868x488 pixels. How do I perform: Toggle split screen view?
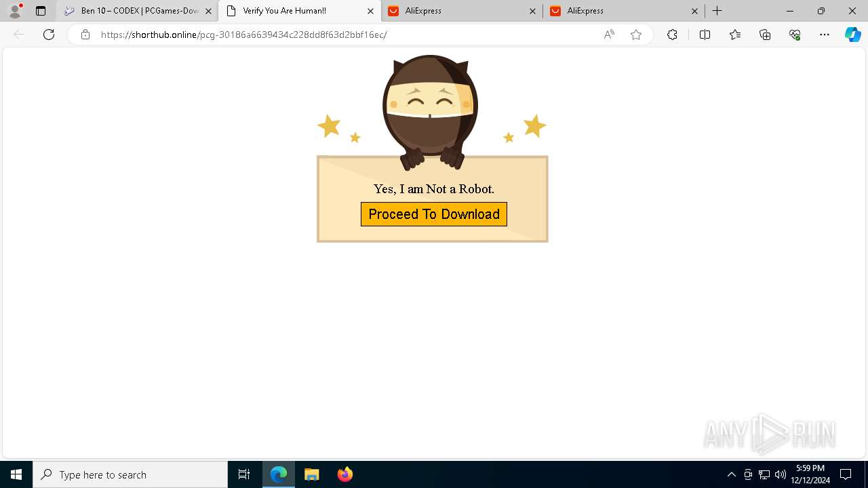click(705, 35)
